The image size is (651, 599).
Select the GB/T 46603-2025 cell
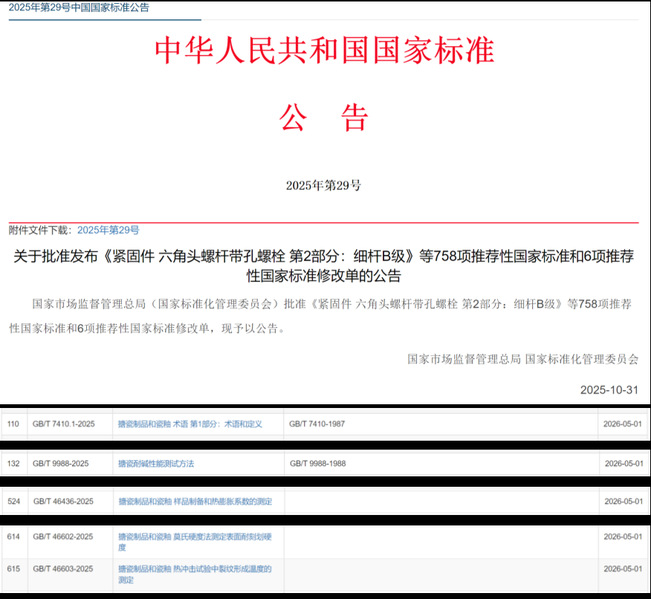[62, 568]
